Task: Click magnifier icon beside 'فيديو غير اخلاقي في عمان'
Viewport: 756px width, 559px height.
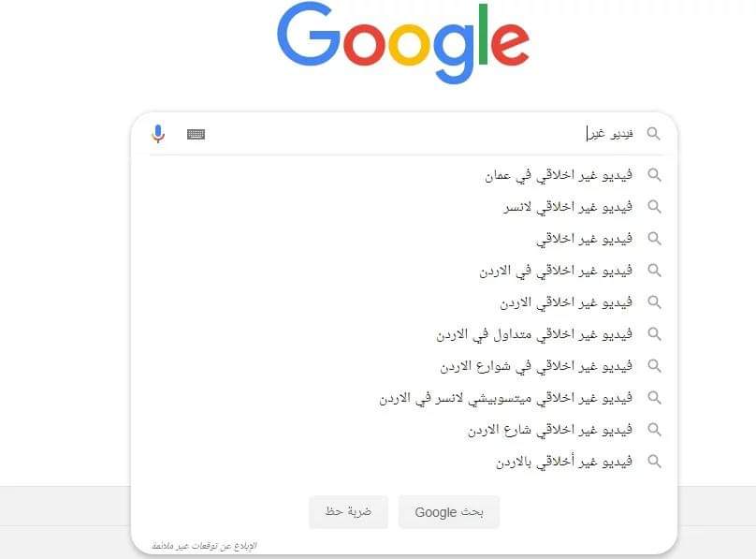Action: [x=654, y=175]
